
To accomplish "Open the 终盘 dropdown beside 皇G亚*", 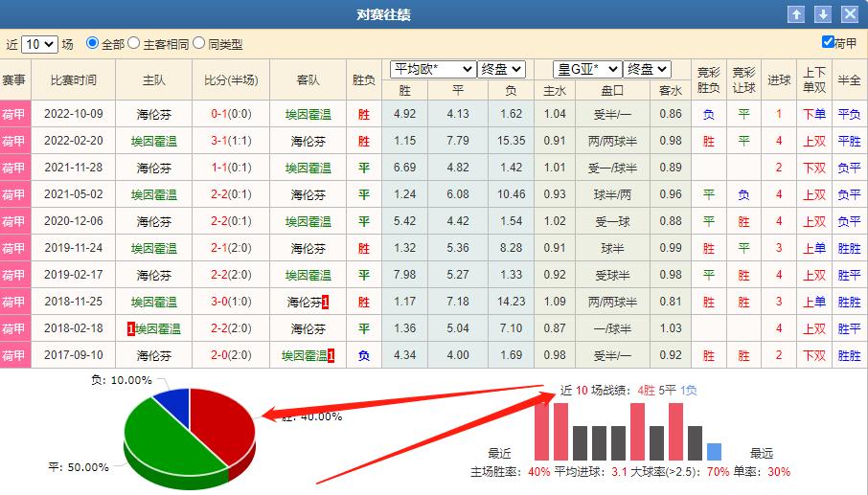I will click(647, 70).
